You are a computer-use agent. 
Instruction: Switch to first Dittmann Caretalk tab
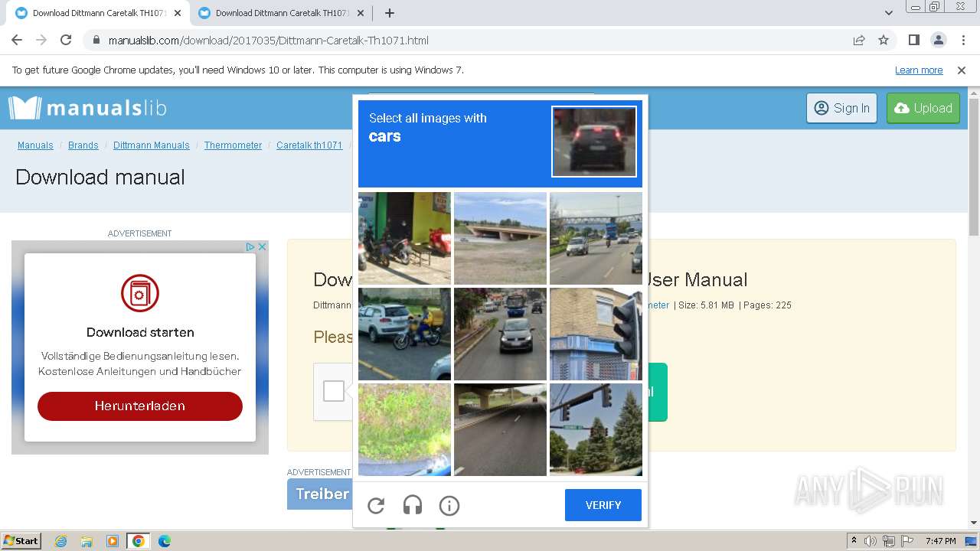tap(98, 13)
